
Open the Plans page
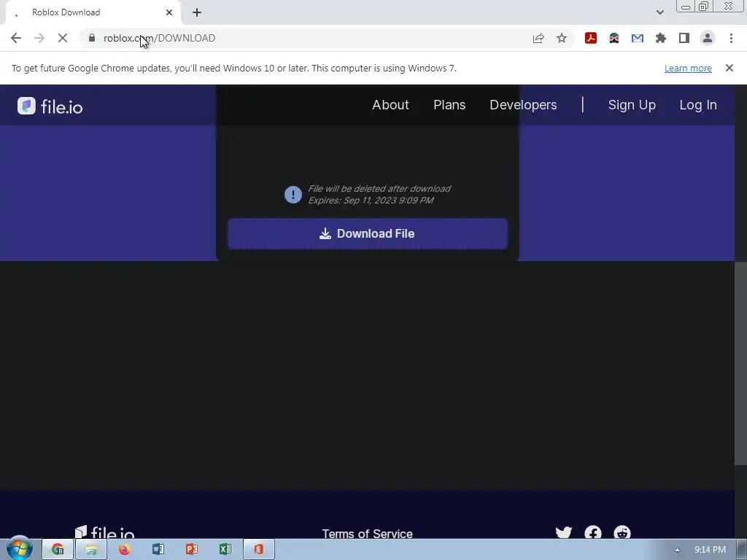[449, 105]
